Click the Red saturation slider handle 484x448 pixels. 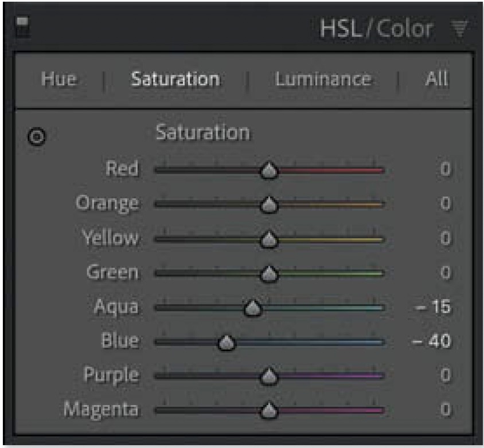click(x=268, y=171)
